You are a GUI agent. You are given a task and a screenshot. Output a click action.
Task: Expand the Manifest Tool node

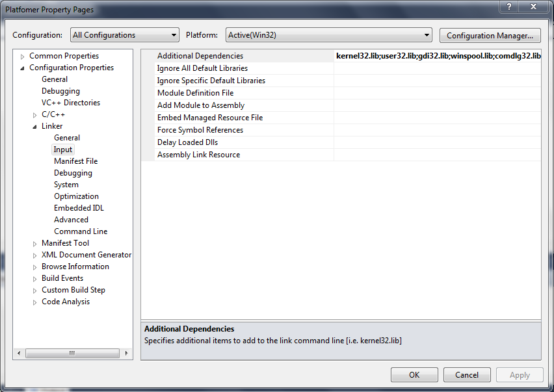click(35, 244)
